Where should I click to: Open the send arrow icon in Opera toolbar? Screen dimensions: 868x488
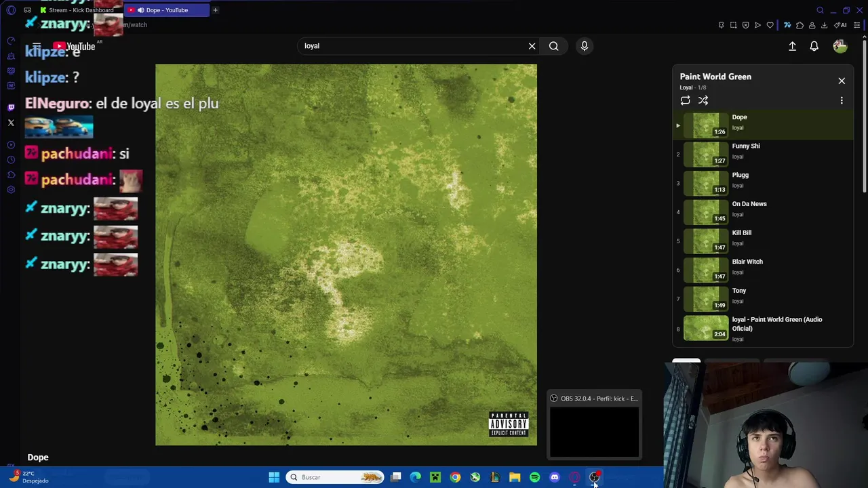(757, 25)
